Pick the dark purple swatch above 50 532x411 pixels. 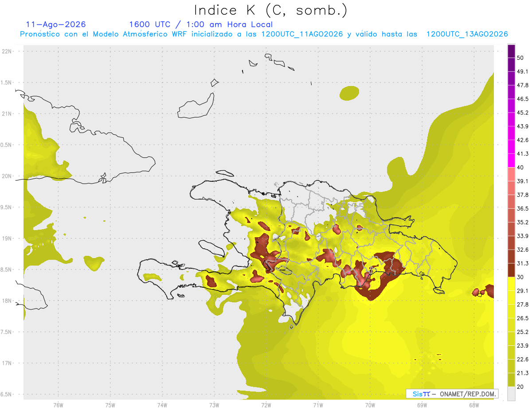pyautogui.click(x=511, y=51)
